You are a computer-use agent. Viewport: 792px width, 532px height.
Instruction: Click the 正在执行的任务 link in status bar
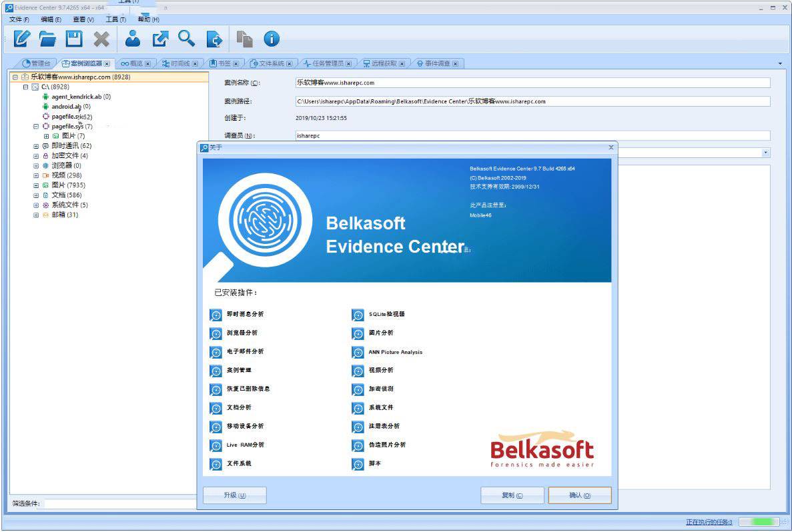[709, 523]
